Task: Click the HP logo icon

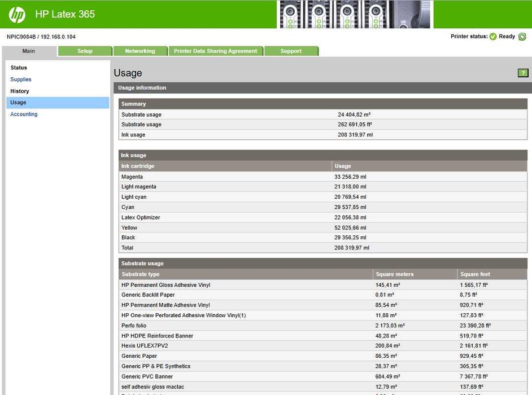Action: [17, 15]
